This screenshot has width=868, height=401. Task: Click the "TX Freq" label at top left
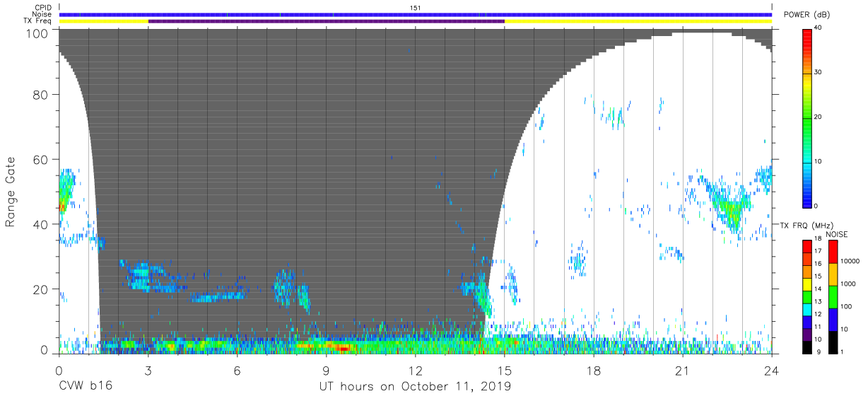[x=37, y=21]
